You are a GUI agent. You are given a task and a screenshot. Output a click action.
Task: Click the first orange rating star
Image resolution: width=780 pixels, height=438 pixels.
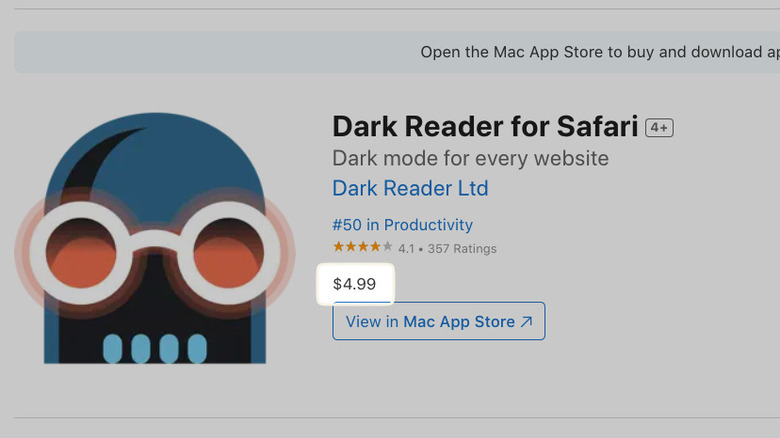coord(339,248)
